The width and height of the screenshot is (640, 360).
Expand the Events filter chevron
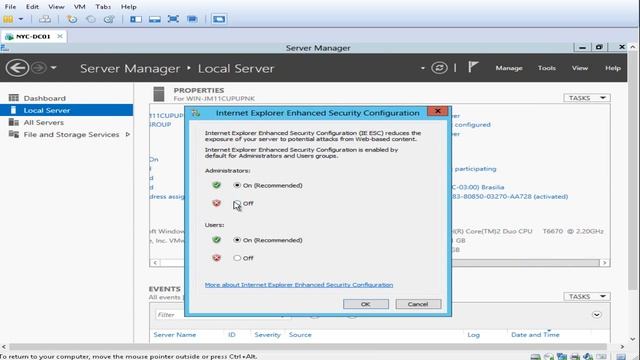(x=597, y=315)
